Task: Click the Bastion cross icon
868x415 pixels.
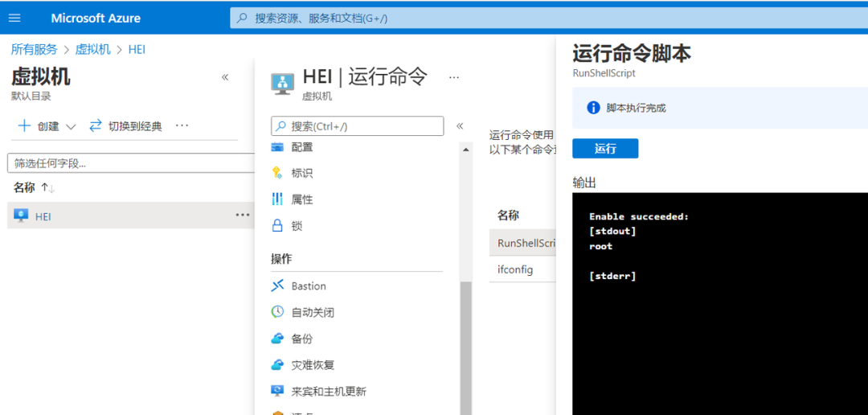Action: [x=277, y=286]
